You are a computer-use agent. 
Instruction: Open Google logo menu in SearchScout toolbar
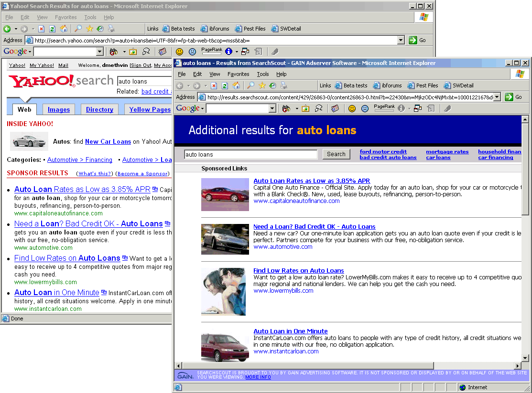point(190,108)
